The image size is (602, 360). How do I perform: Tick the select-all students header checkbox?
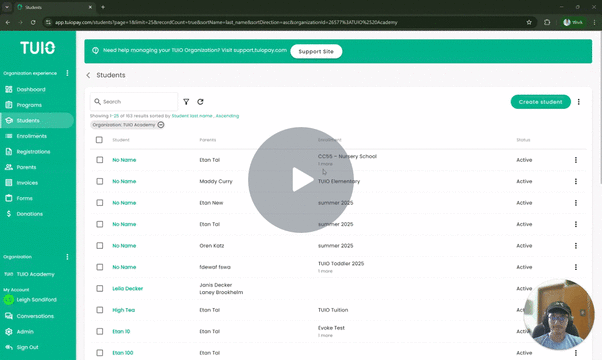tap(99, 140)
